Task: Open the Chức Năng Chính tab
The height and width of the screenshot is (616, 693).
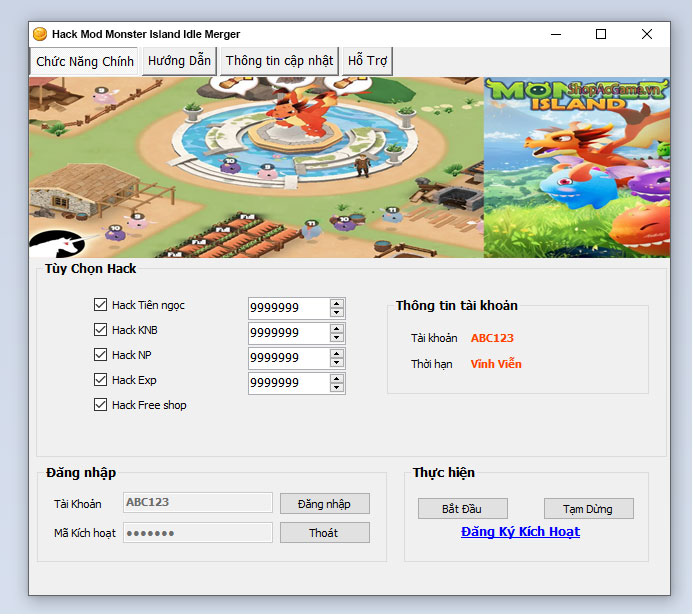Action: pos(84,61)
